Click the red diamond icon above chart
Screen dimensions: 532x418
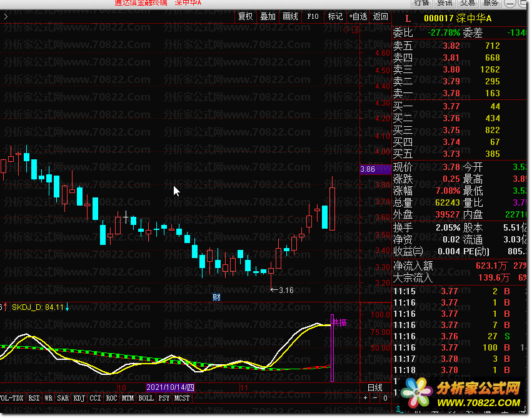point(346,30)
